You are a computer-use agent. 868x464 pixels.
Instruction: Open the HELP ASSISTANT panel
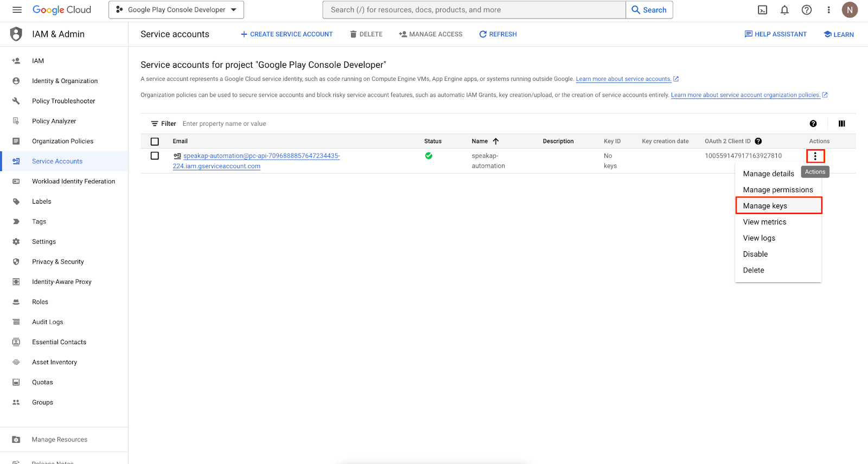coord(776,34)
